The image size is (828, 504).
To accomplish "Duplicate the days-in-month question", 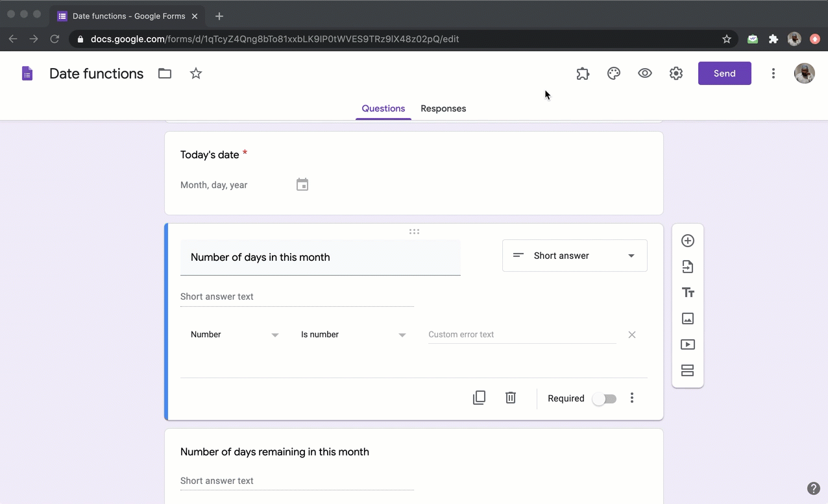I will [x=479, y=397].
